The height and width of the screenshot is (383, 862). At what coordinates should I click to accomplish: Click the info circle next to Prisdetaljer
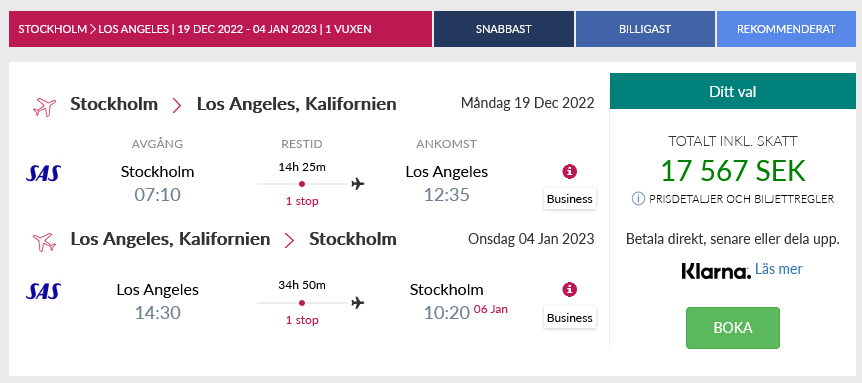pos(638,199)
